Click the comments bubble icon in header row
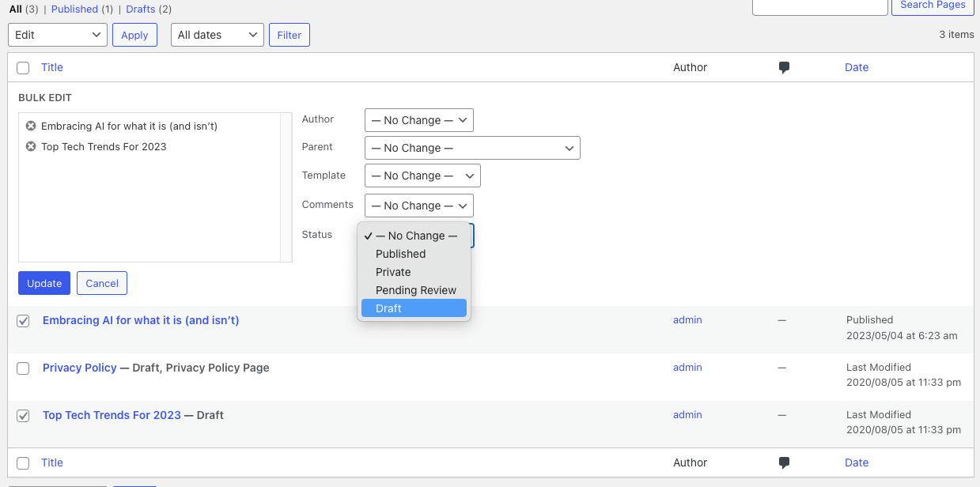This screenshot has width=980, height=487. click(x=784, y=68)
